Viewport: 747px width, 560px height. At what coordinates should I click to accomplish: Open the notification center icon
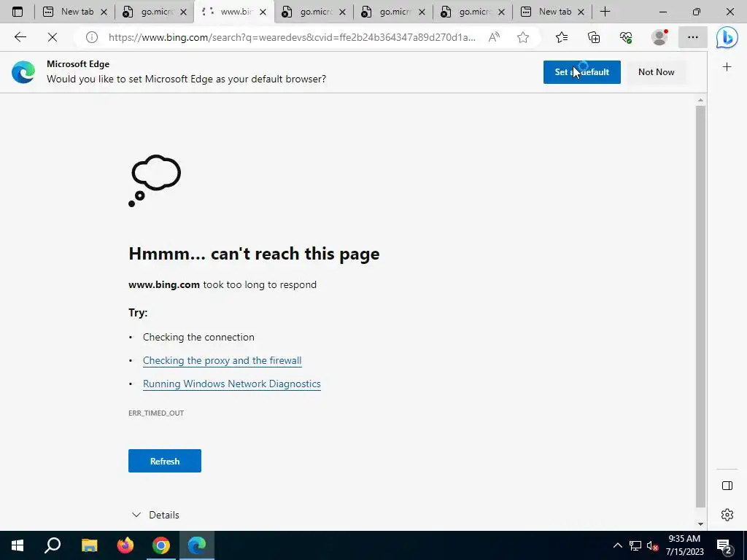point(724,546)
